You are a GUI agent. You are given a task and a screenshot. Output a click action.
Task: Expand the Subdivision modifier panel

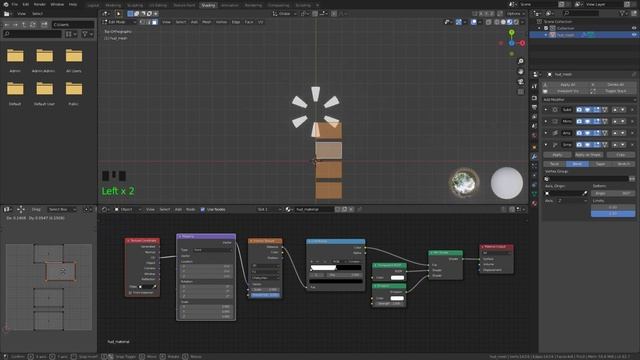(546, 110)
